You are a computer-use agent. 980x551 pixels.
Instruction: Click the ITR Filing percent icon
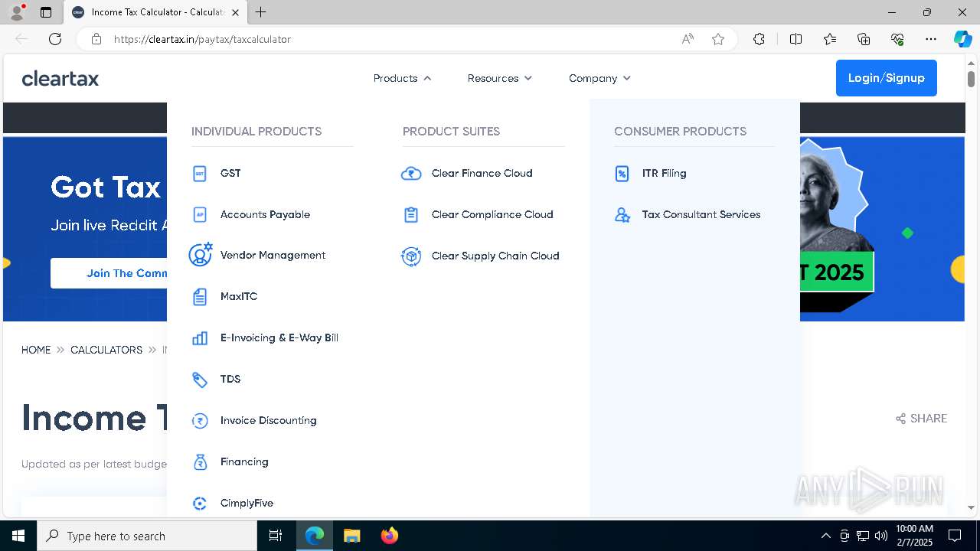point(622,174)
